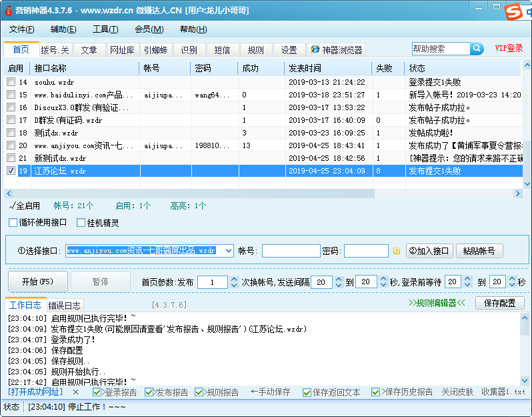Click the 帐号 input field
This screenshot has width=532, height=417.
click(x=291, y=251)
